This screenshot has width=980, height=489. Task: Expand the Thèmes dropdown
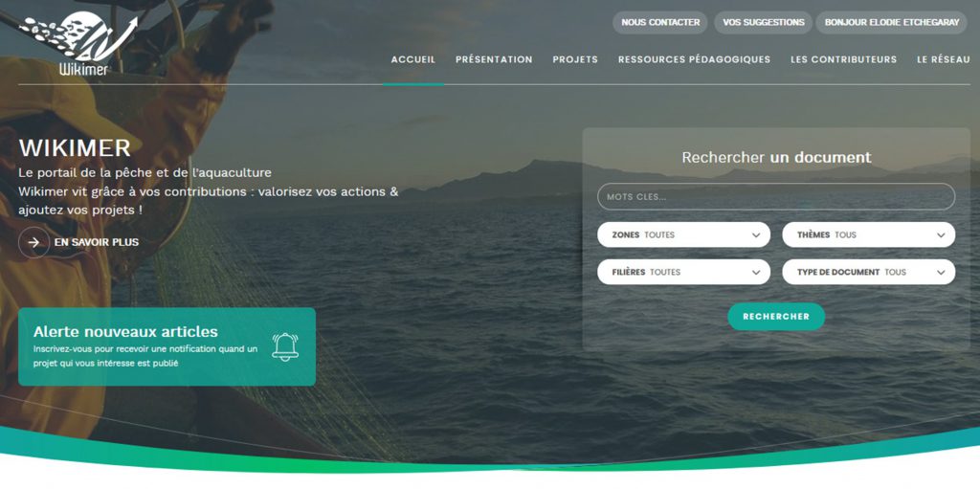pos(868,235)
